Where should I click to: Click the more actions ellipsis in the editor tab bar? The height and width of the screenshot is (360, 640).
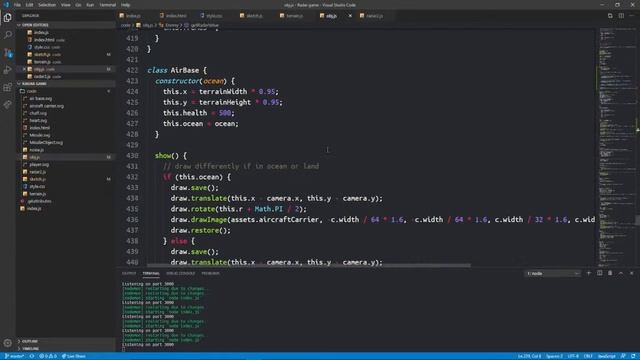click(x=632, y=16)
